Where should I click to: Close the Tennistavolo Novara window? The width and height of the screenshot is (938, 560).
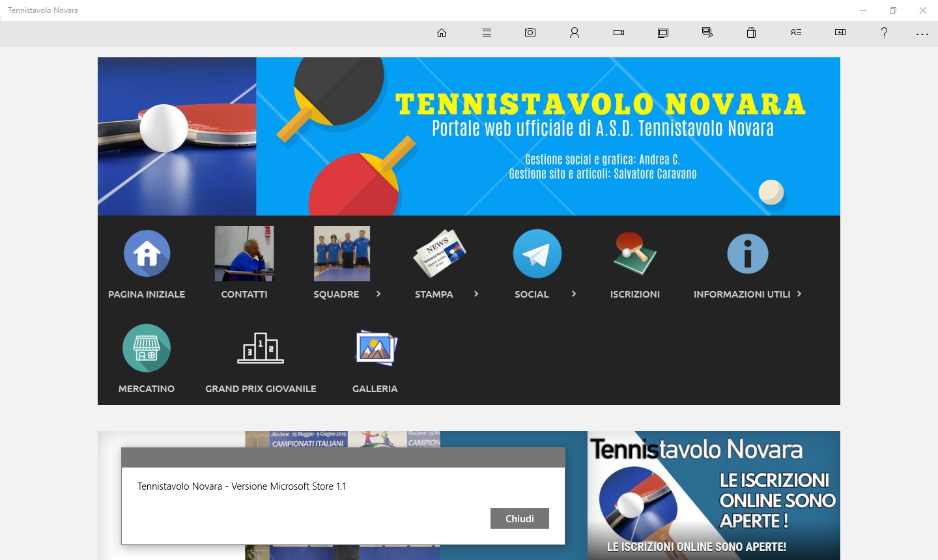pos(923,10)
